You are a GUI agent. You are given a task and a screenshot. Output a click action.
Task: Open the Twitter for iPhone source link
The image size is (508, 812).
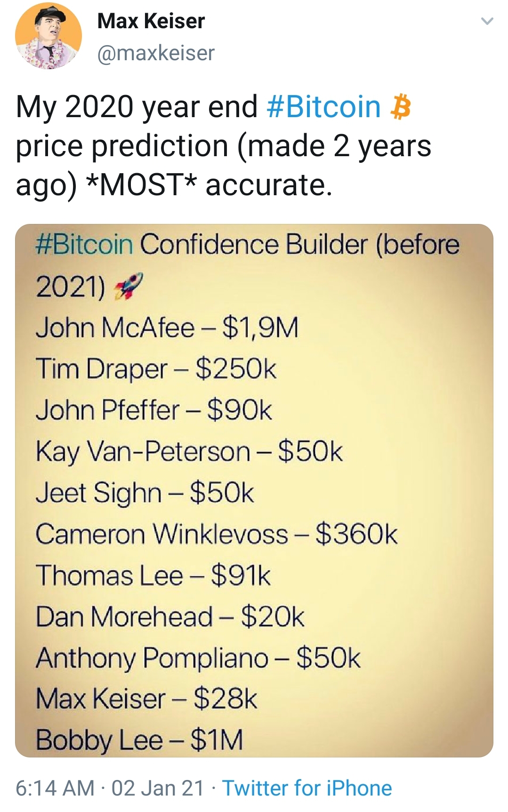(307, 788)
